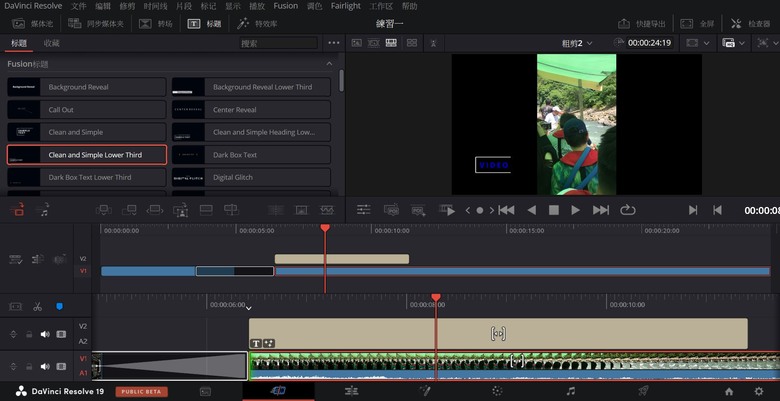The width and height of the screenshot is (780, 401).
Task: Select the Background Reveal Lower Third title
Action: tap(251, 87)
